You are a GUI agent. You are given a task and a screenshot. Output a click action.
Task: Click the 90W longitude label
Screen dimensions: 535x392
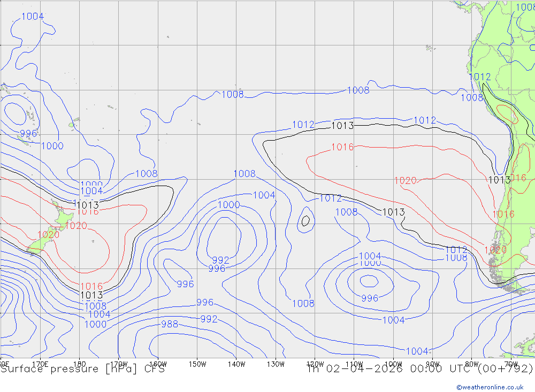tap(433, 364)
